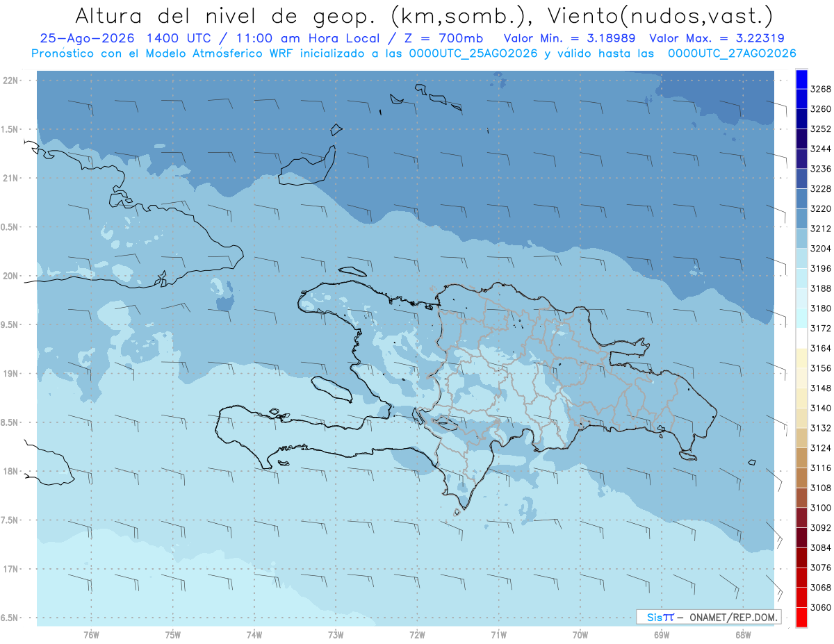Click the '0000UTC_27AGO2026' valid-until text
834x644 pixels.
[732, 53]
